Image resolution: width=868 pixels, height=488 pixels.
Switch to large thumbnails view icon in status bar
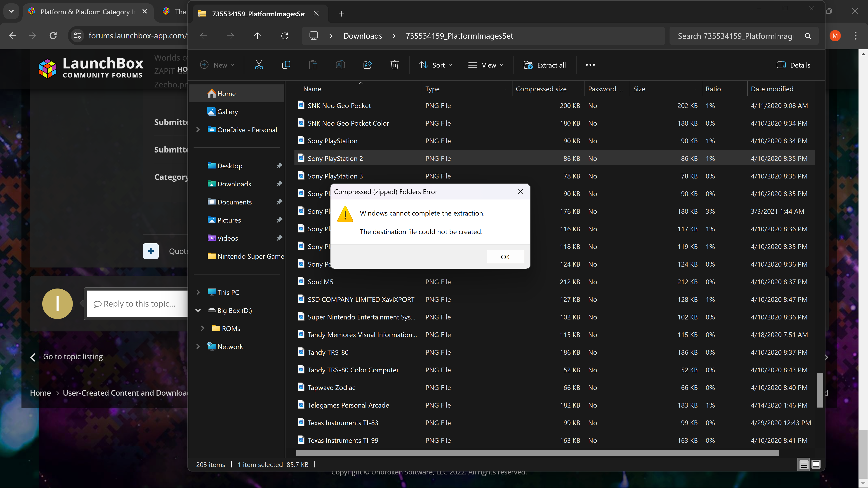(816, 465)
